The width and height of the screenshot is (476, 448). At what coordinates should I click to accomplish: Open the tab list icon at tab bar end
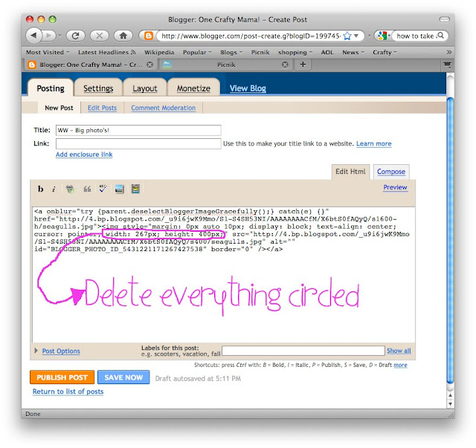click(447, 65)
